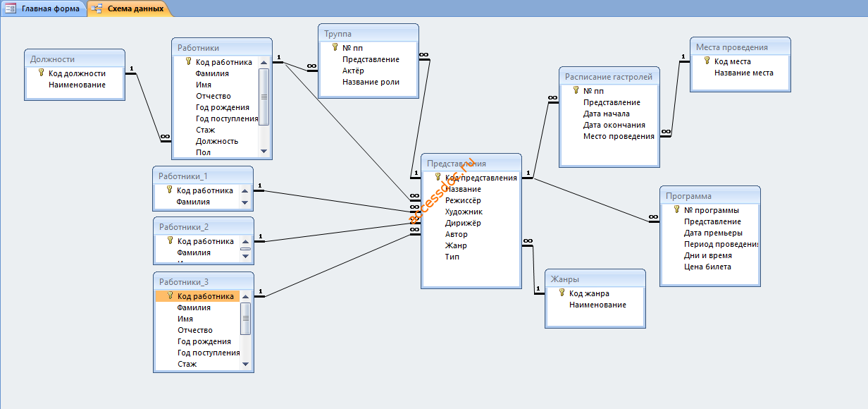868x409 pixels.
Task: Click the key icon beside Код жанра
Action: tap(562, 293)
